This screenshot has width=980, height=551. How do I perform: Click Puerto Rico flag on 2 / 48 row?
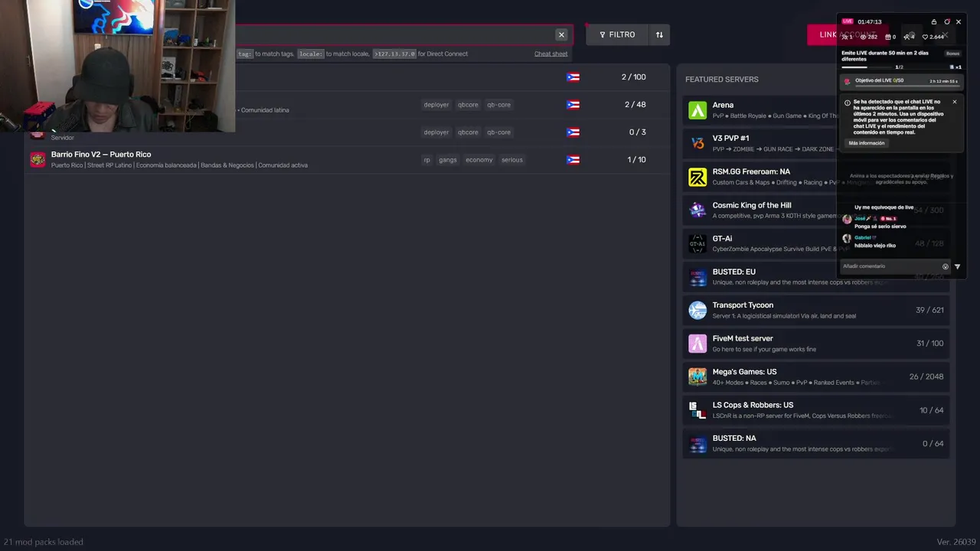click(573, 105)
